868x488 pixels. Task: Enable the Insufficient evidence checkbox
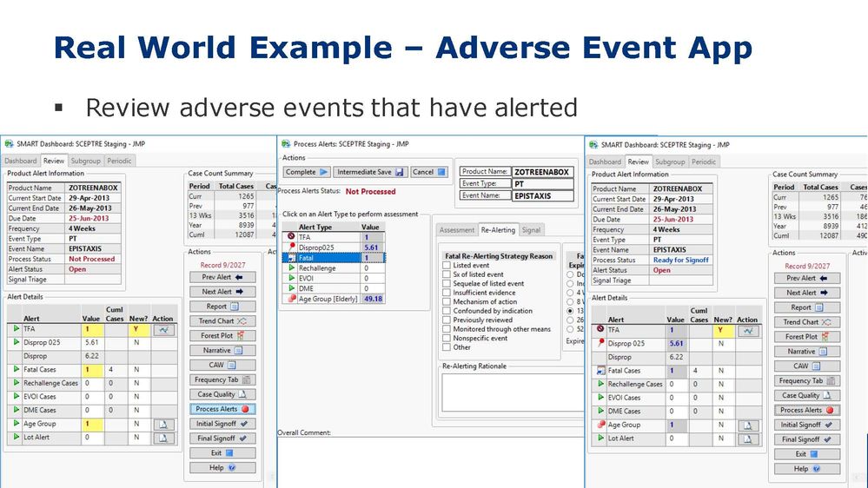[447, 293]
